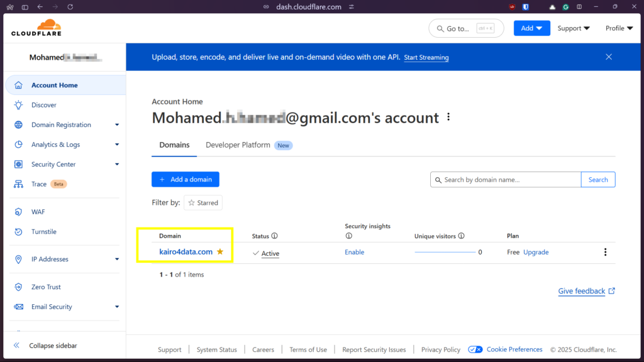
Task: Click the Security insights info icon
Action: 348,236
